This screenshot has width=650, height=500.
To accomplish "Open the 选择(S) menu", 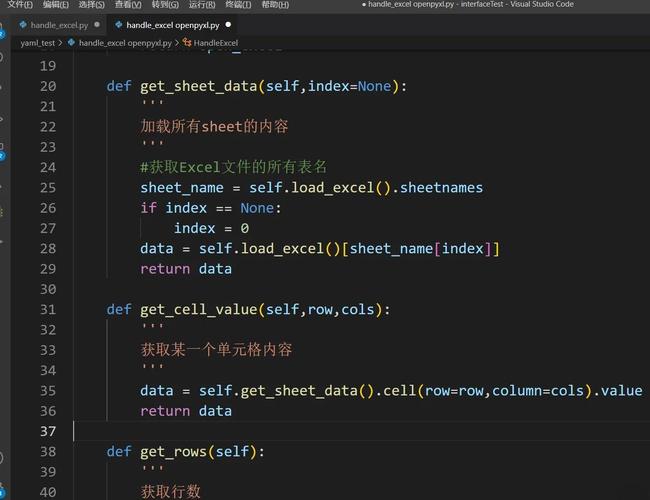I will [91, 5].
